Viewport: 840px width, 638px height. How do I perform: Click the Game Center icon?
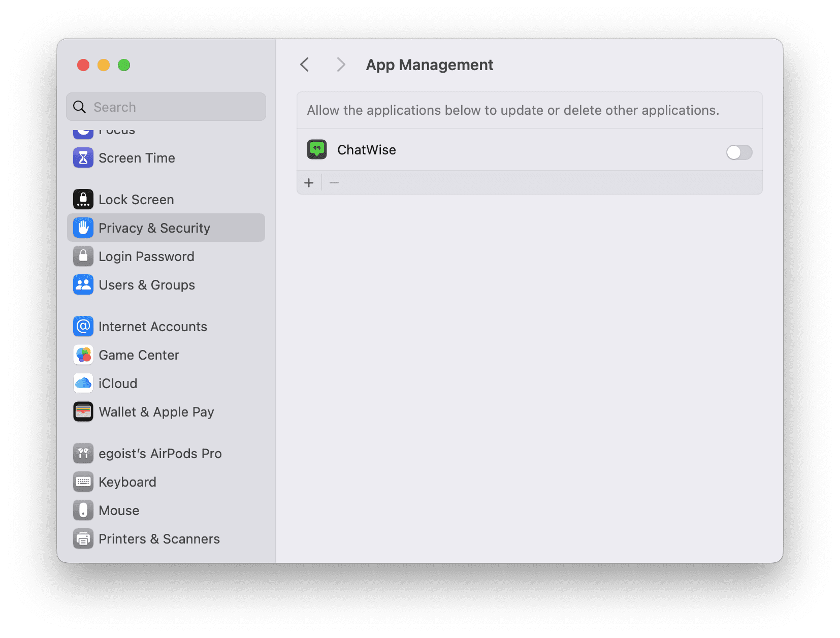coord(83,355)
